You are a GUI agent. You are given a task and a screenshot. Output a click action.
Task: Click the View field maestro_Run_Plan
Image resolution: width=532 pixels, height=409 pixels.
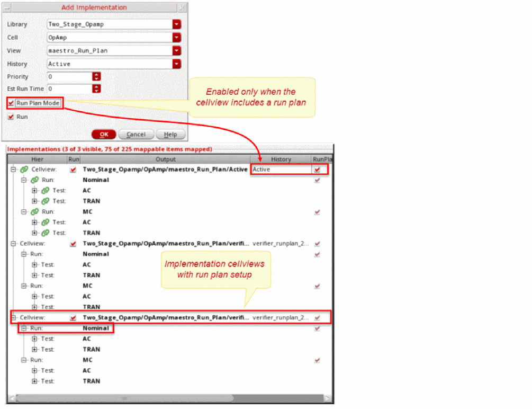coord(110,51)
